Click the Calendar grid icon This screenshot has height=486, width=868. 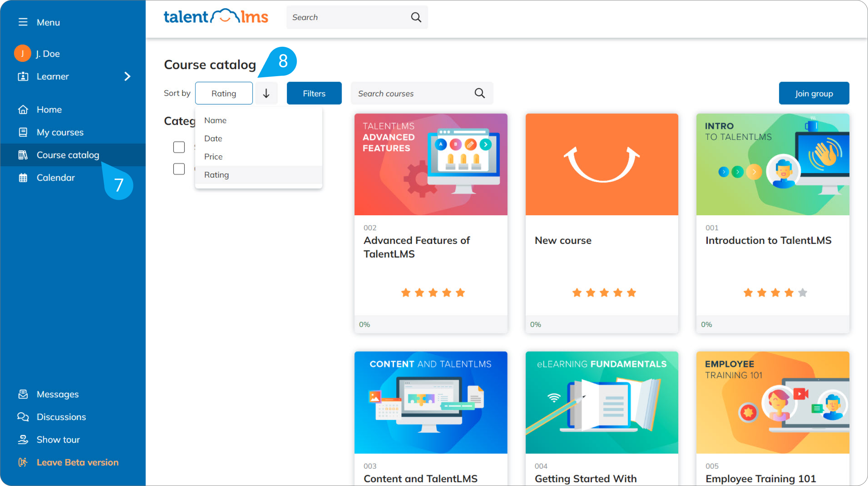pos(23,177)
